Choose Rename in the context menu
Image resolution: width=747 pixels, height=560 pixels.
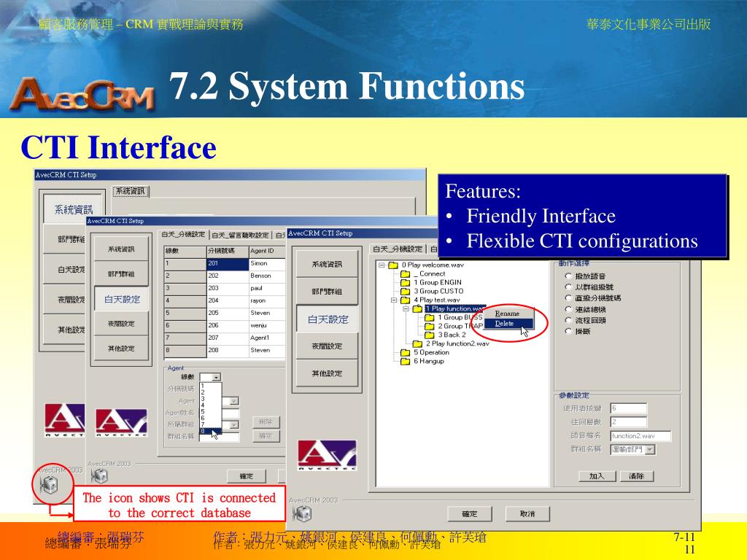[507, 314]
